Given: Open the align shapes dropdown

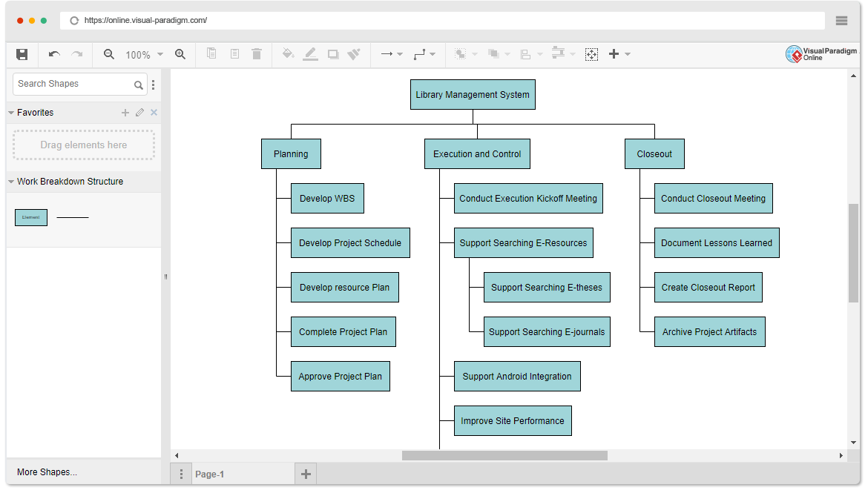Looking at the screenshot, I should pos(531,54).
